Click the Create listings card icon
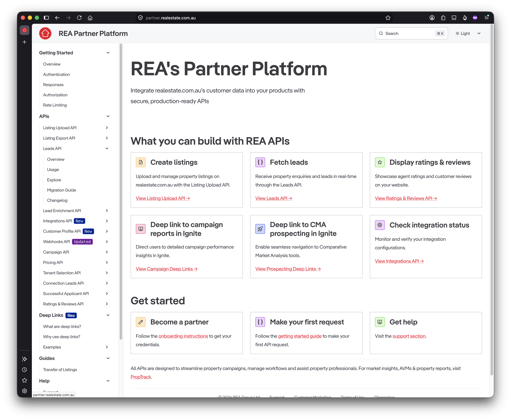Screen dimensions: 511x420 pos(141,162)
